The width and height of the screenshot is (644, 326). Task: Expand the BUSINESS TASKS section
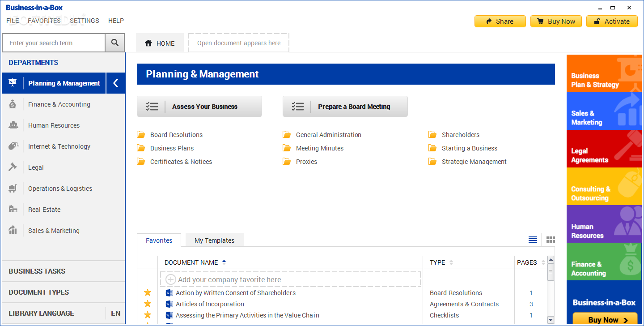[x=63, y=271]
